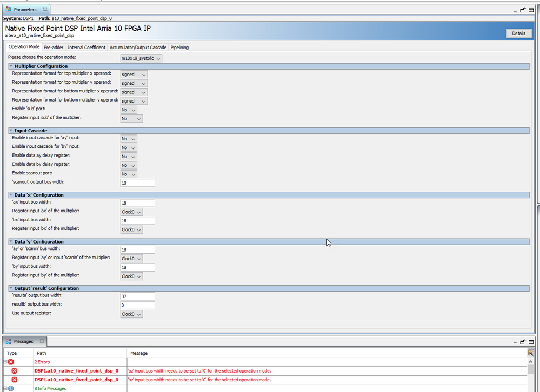Click the '8 Info Messages' row text
Screen dimensions: 540x392
(x=50, y=389)
